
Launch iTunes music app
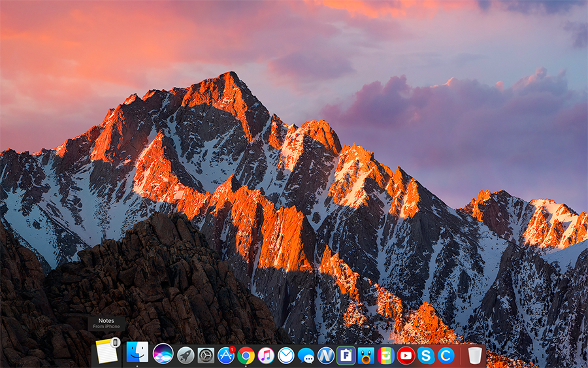point(266,355)
